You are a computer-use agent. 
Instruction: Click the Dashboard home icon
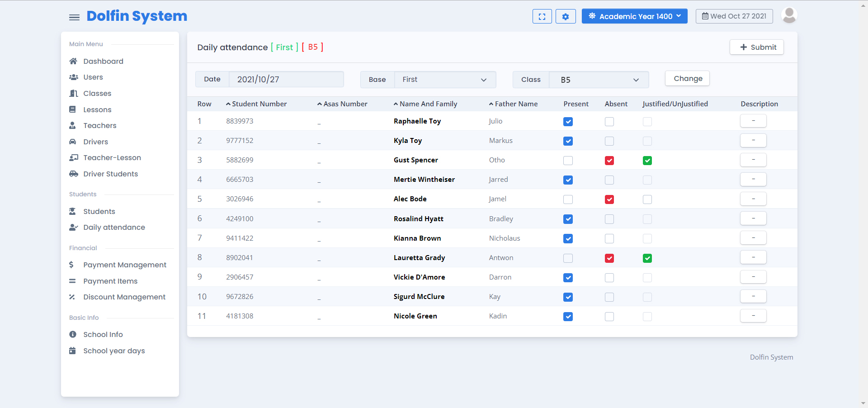[x=73, y=61]
